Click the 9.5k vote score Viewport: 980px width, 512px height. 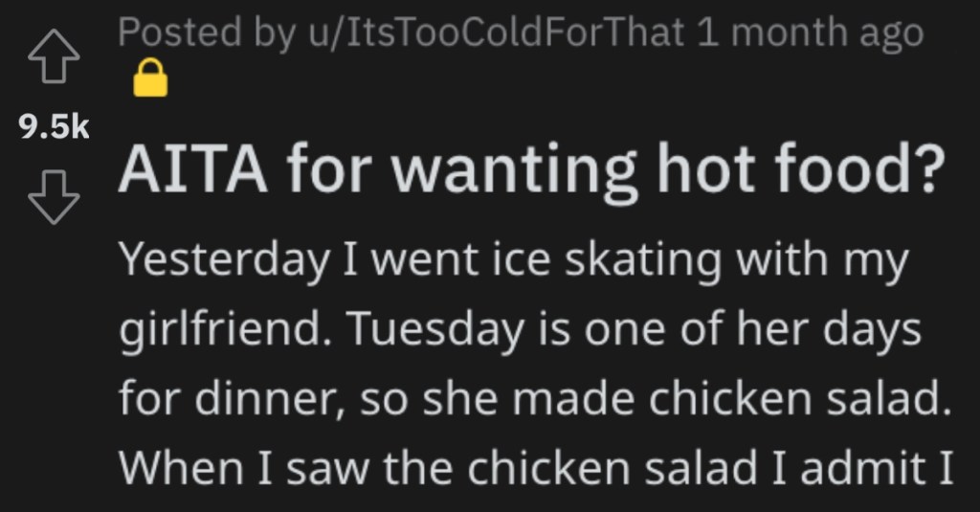point(54,127)
